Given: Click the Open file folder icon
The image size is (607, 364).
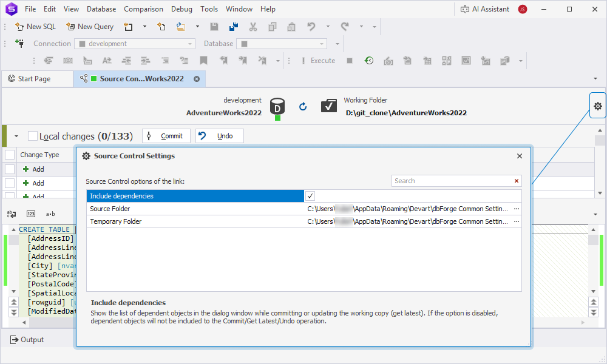Looking at the screenshot, I should pyautogui.click(x=181, y=27).
